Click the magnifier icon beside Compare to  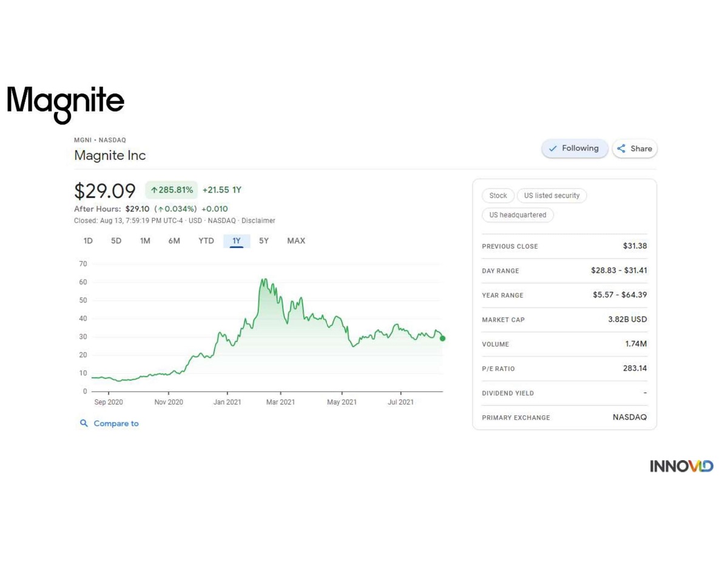pyautogui.click(x=84, y=423)
